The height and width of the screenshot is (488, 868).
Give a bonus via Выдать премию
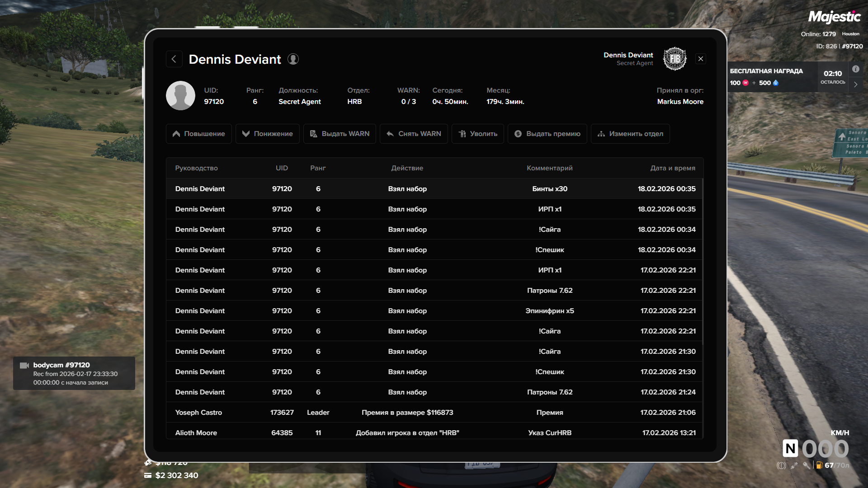tap(547, 134)
